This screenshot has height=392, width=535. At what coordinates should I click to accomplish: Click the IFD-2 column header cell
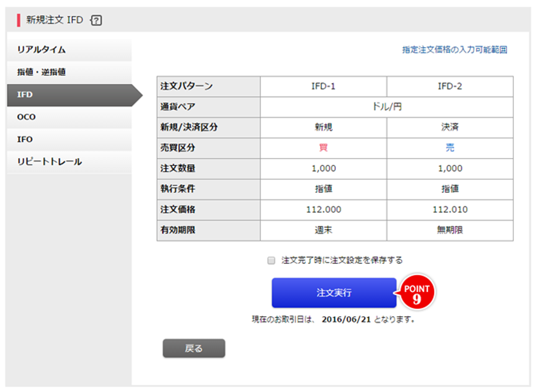coord(450,86)
